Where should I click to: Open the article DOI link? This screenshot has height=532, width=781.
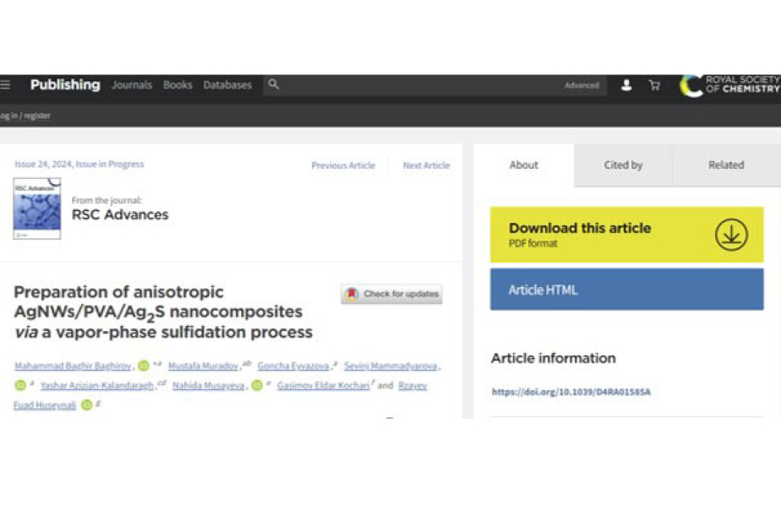click(571, 392)
